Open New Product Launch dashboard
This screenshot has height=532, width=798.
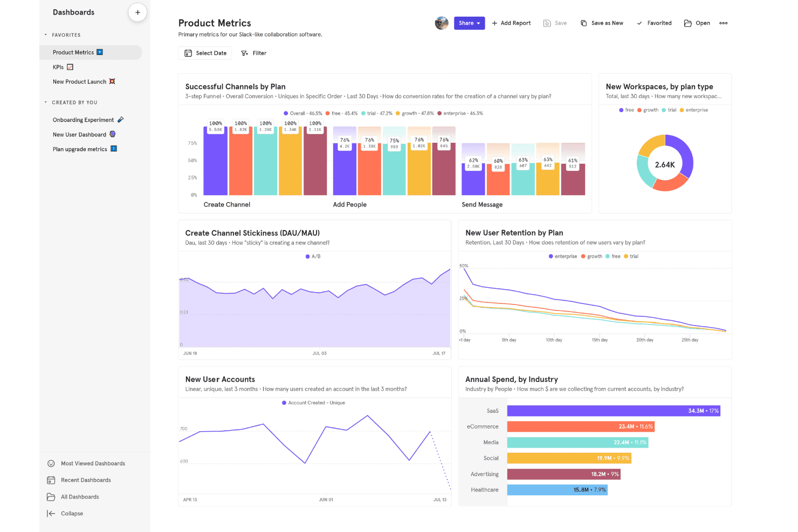point(84,81)
